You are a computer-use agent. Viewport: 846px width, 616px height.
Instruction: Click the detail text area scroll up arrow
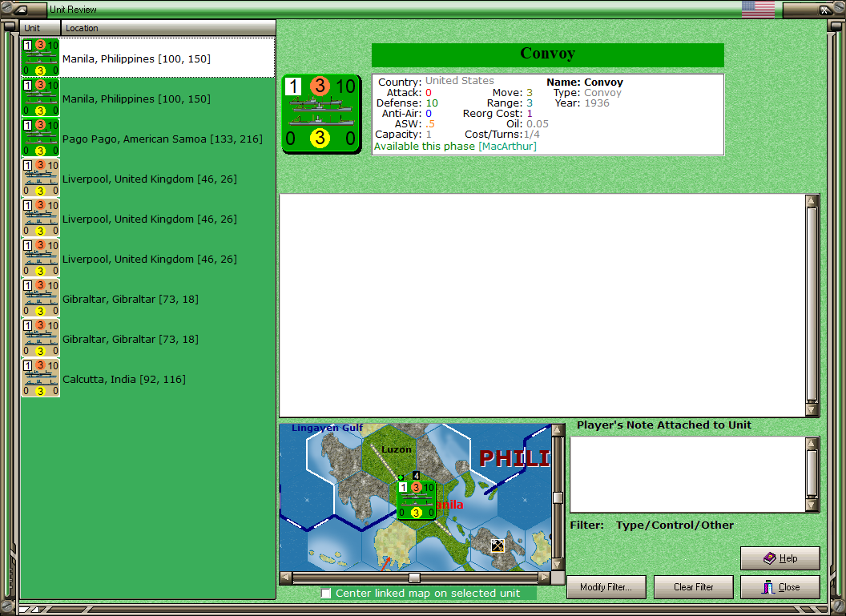pos(812,201)
